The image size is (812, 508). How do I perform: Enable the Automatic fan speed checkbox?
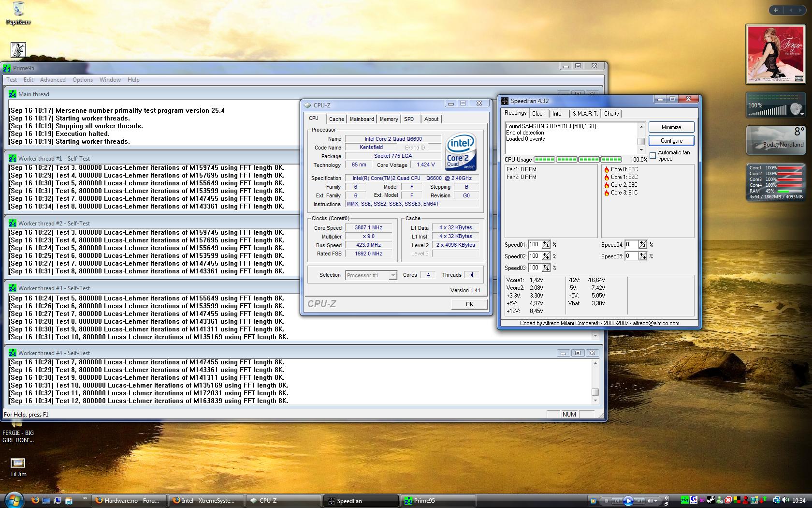pos(652,156)
